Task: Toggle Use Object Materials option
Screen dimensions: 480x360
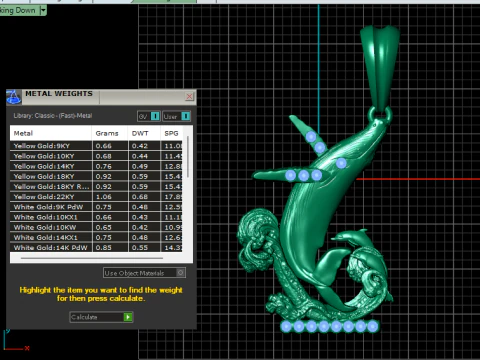Action: point(144,273)
